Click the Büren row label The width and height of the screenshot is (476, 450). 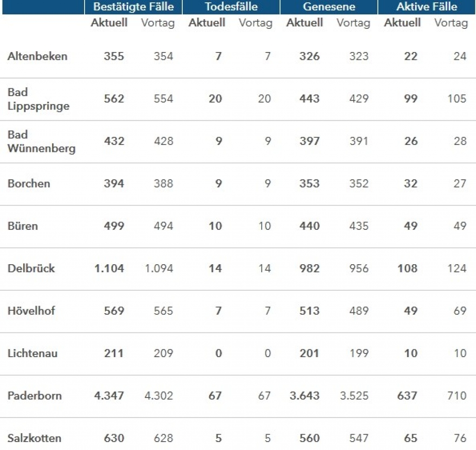(x=23, y=226)
